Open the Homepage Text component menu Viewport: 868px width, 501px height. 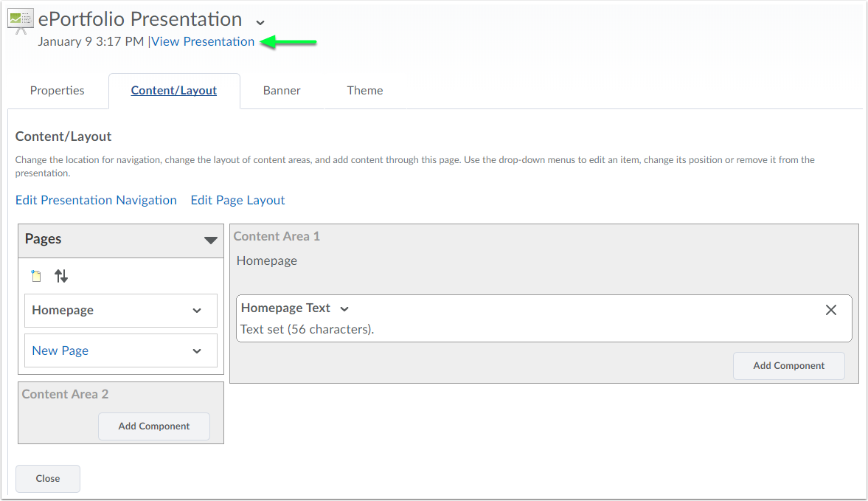point(344,309)
